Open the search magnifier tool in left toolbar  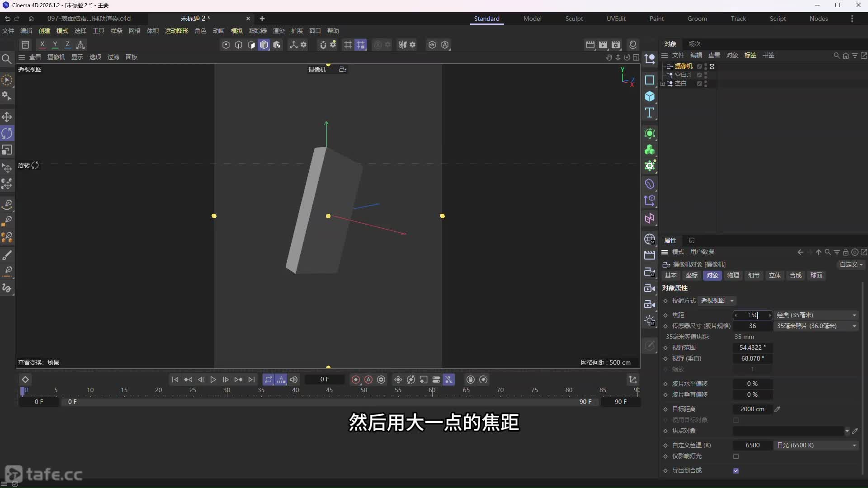tap(7, 59)
